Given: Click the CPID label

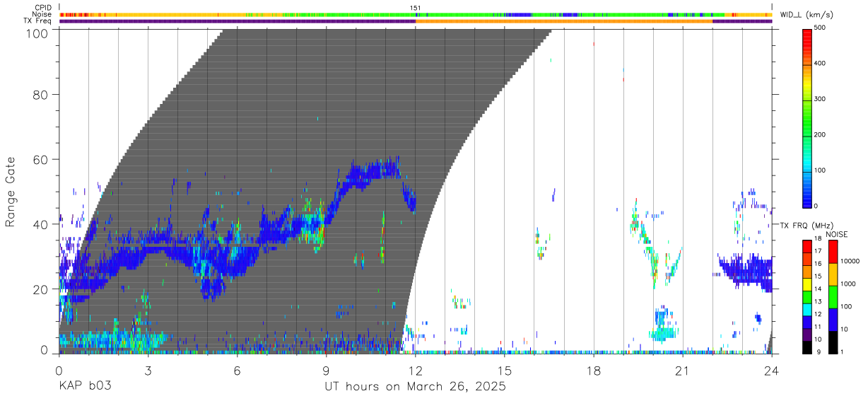Looking at the screenshot, I should coord(42,8).
